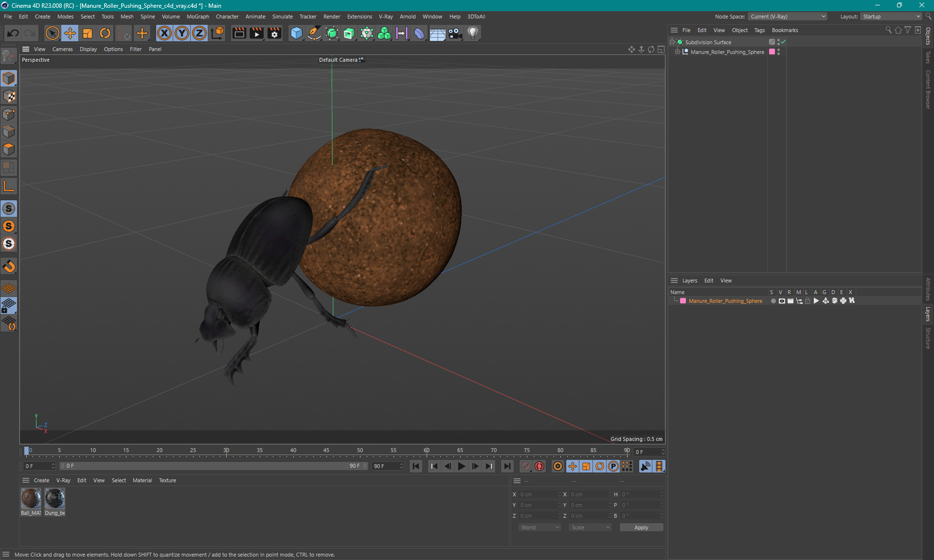Screen dimensions: 934x560
Task: Expand Manure_Roller_Pushing_Sphere object node
Action: pos(677,52)
